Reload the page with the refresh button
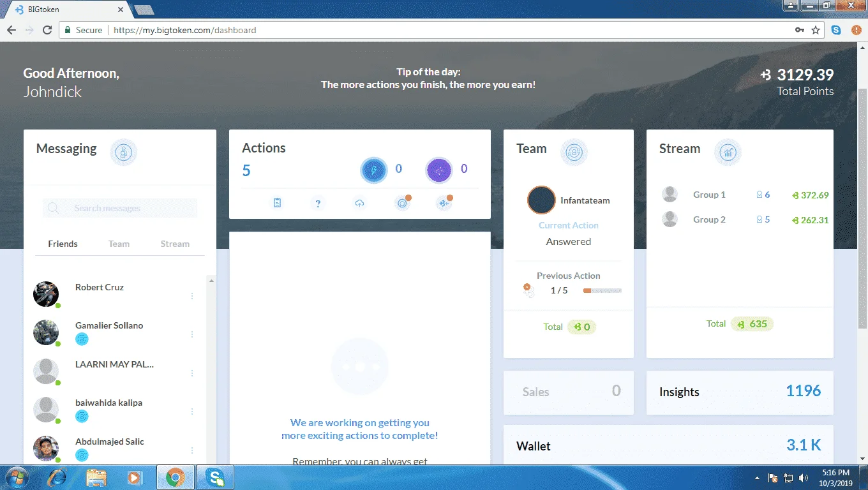This screenshot has width=868, height=490. [x=47, y=30]
